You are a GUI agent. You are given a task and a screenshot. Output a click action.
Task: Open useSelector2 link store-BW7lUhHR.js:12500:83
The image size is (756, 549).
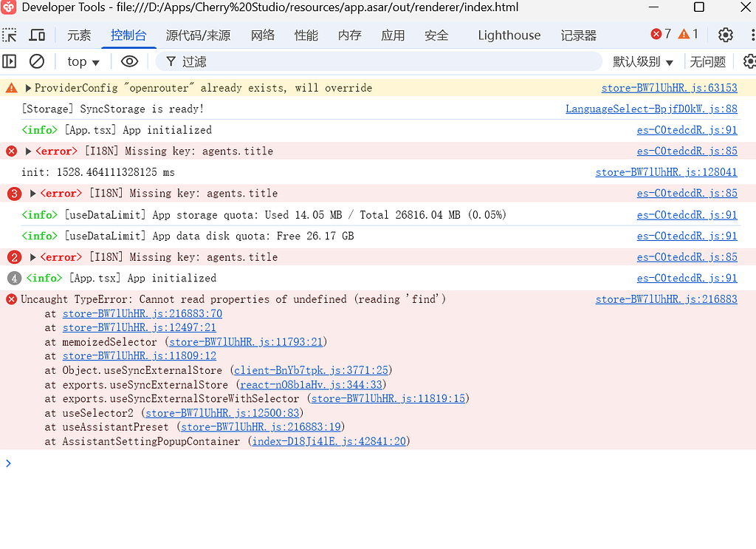pyautogui.click(x=222, y=413)
